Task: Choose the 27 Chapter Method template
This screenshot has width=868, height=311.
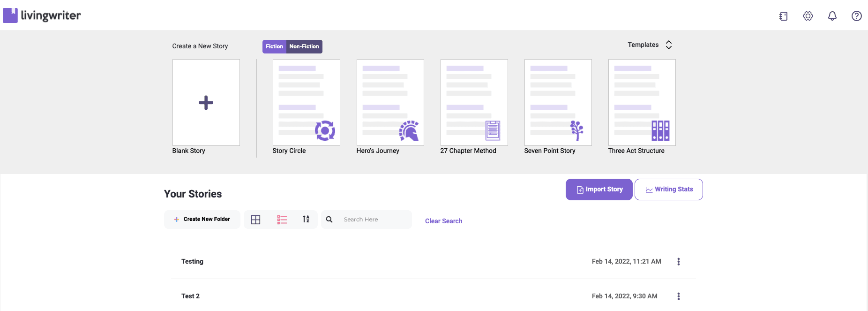Action: tap(474, 102)
